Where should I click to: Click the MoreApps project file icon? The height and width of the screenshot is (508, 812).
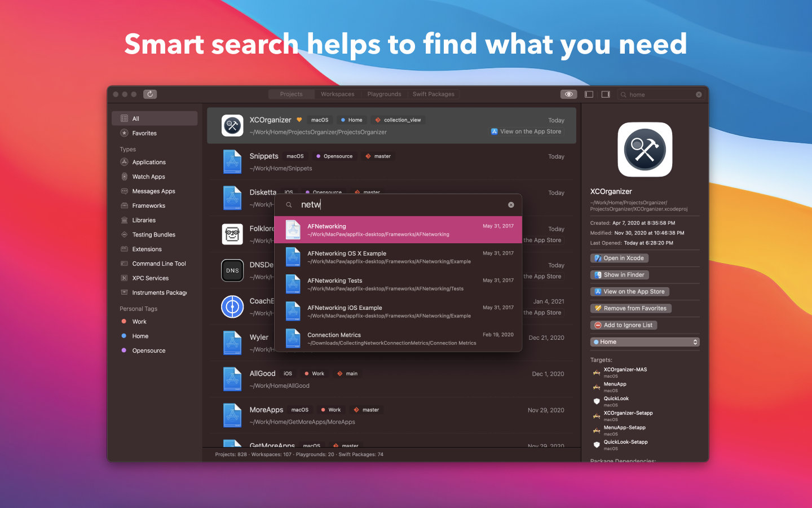pyautogui.click(x=232, y=415)
